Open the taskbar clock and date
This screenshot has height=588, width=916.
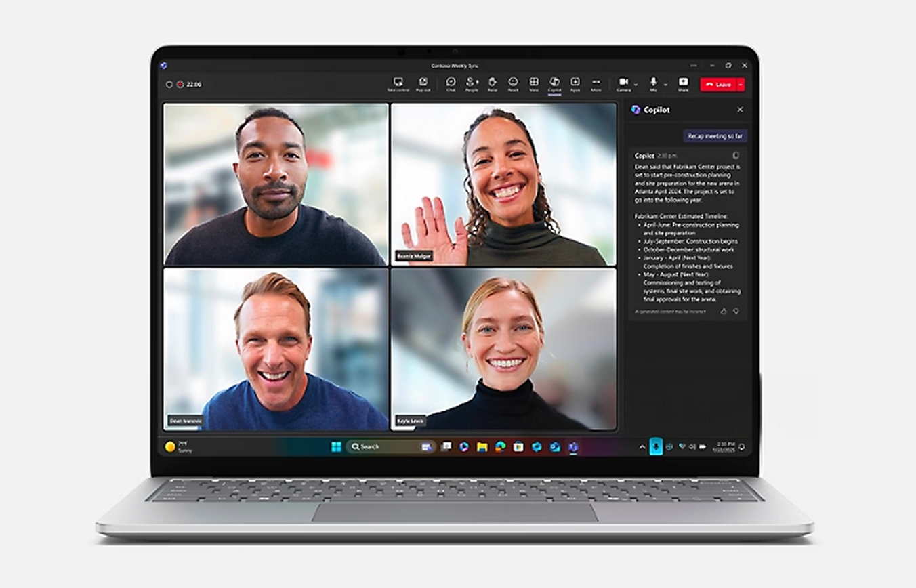(x=724, y=446)
